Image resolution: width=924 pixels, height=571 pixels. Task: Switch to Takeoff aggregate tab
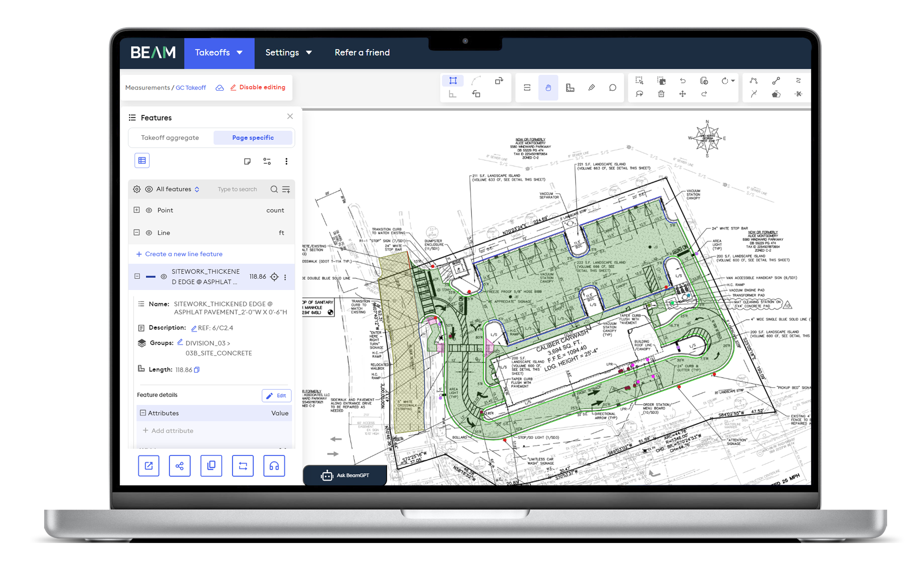point(170,138)
